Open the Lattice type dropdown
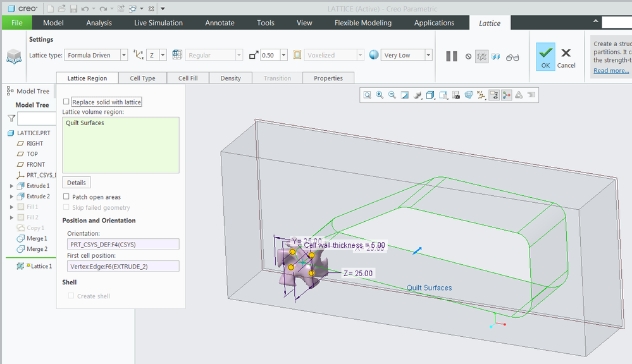632x364 pixels. pos(123,56)
